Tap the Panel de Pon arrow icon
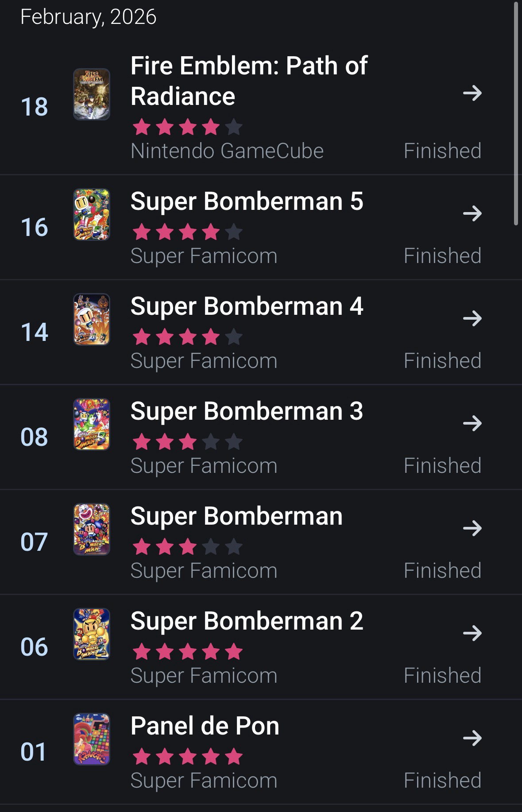Image resolution: width=522 pixels, height=812 pixels. coord(472,738)
